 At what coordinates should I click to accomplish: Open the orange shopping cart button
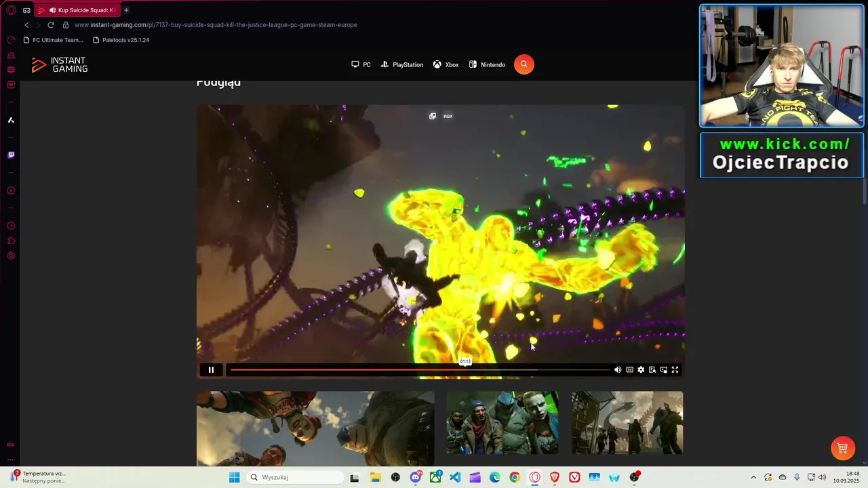pyautogui.click(x=842, y=448)
